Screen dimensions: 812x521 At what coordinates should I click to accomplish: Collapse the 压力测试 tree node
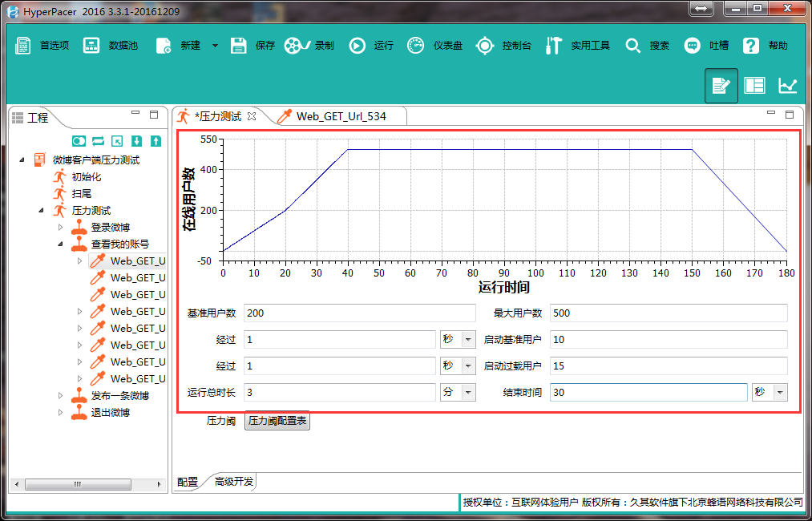41,210
